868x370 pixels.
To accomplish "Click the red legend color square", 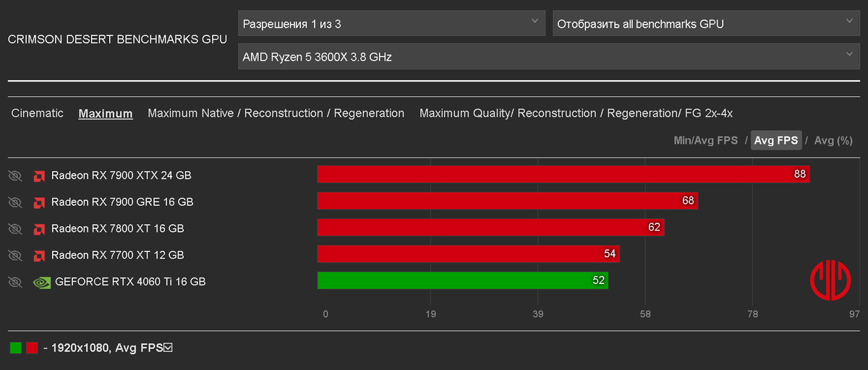I will (32, 348).
